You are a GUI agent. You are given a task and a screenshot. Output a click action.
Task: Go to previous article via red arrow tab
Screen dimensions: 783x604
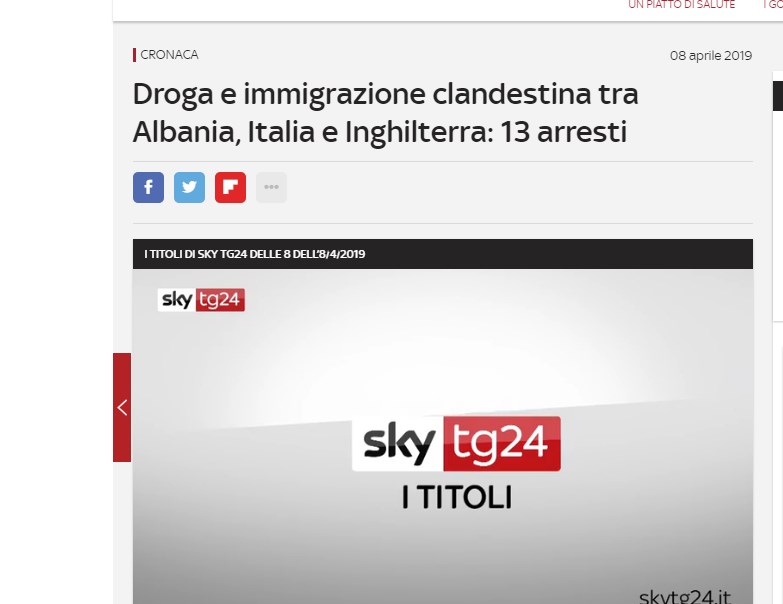pyautogui.click(x=122, y=407)
